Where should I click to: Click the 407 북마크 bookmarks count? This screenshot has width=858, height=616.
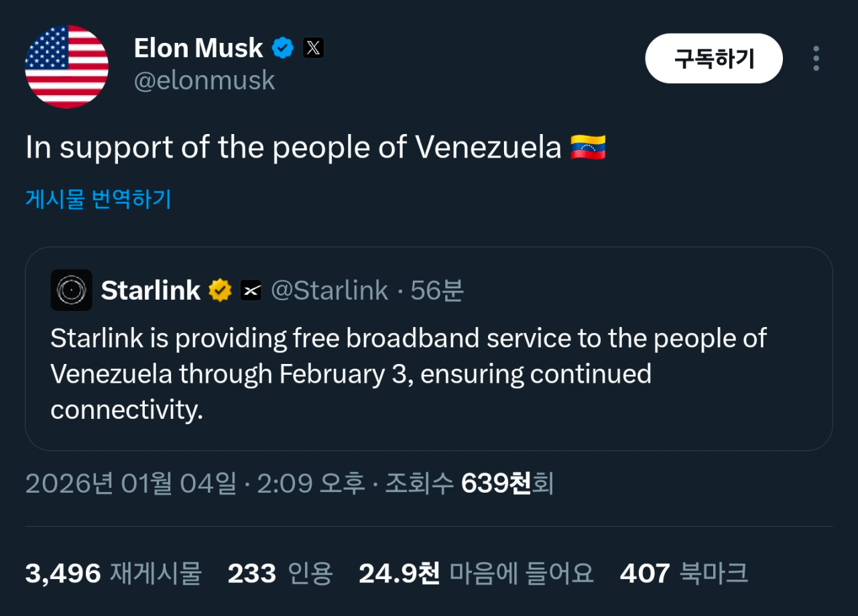click(684, 574)
